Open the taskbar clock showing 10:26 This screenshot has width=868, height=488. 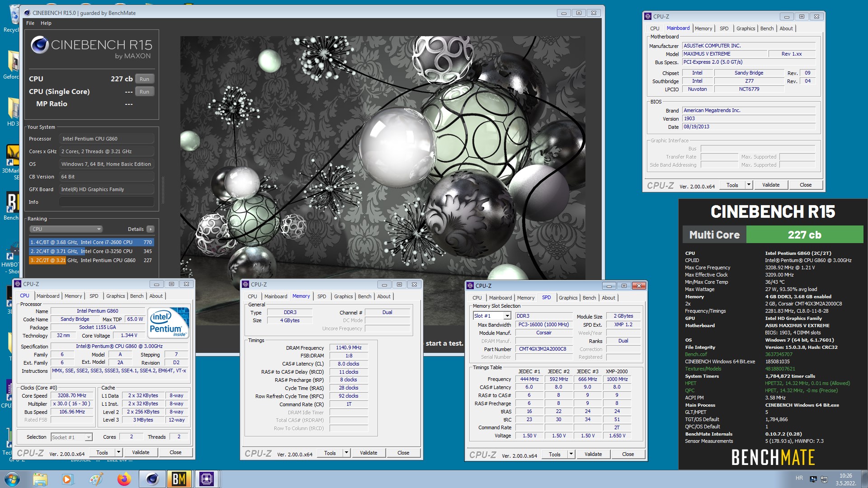(x=845, y=479)
